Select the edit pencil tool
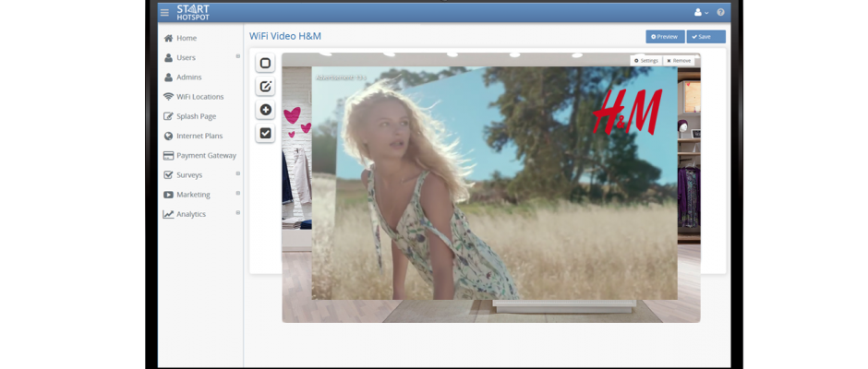Screen dimensions: 868x369 (265, 87)
